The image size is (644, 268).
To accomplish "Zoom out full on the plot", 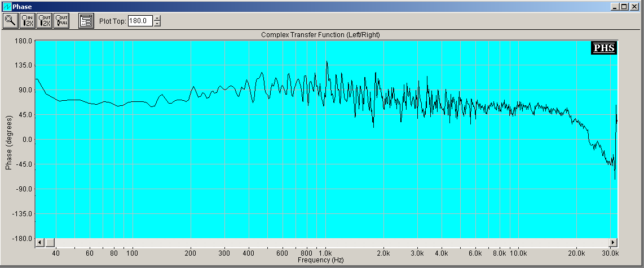I will click(x=61, y=21).
